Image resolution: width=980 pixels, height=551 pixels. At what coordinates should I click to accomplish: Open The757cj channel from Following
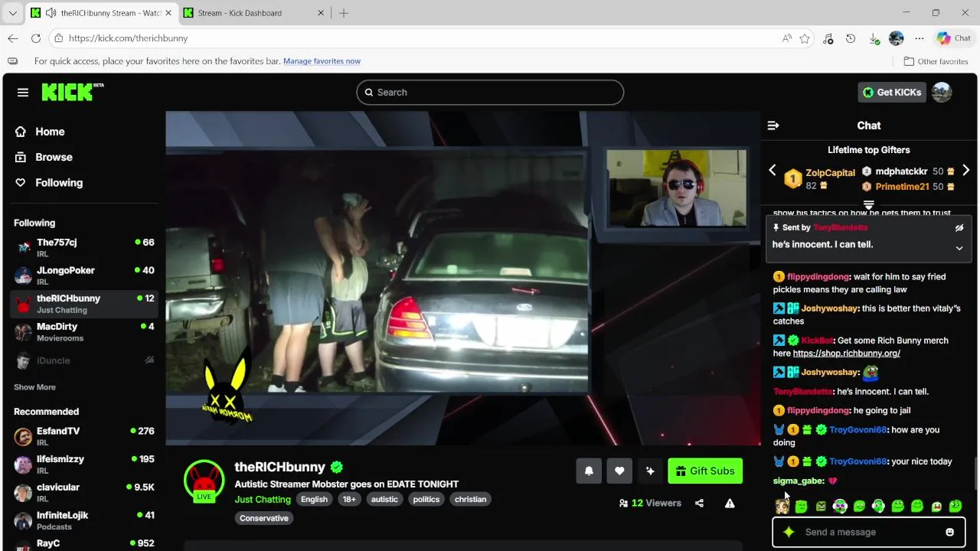84,247
